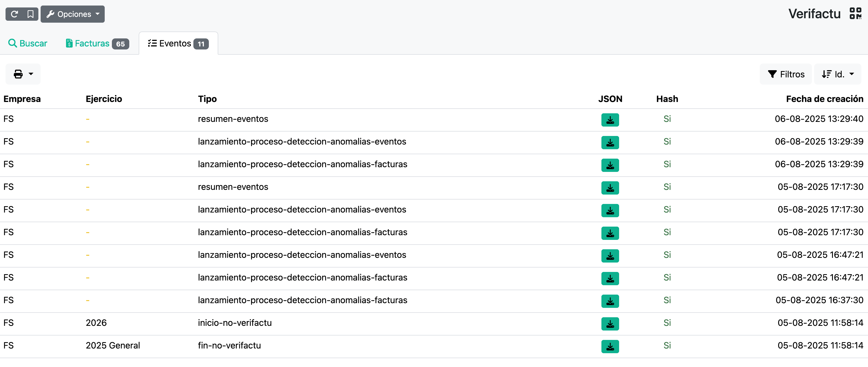
Task: Switch to the Buscar tab
Action: 28,43
